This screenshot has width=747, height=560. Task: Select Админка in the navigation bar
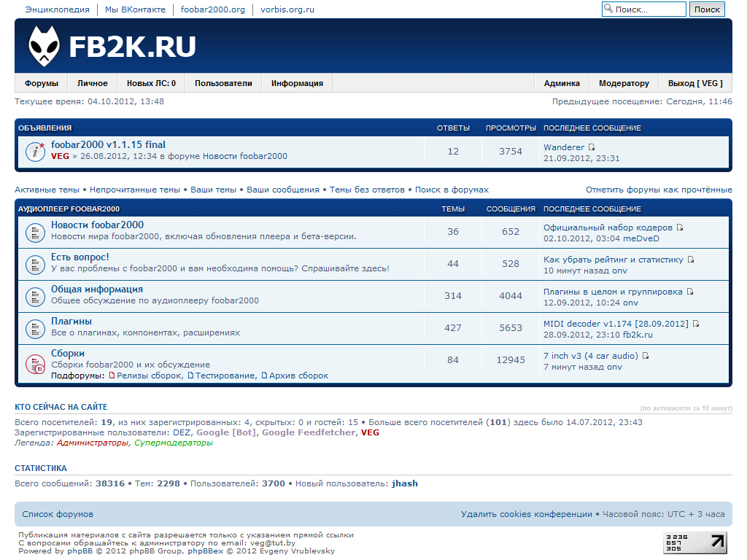[x=562, y=83]
